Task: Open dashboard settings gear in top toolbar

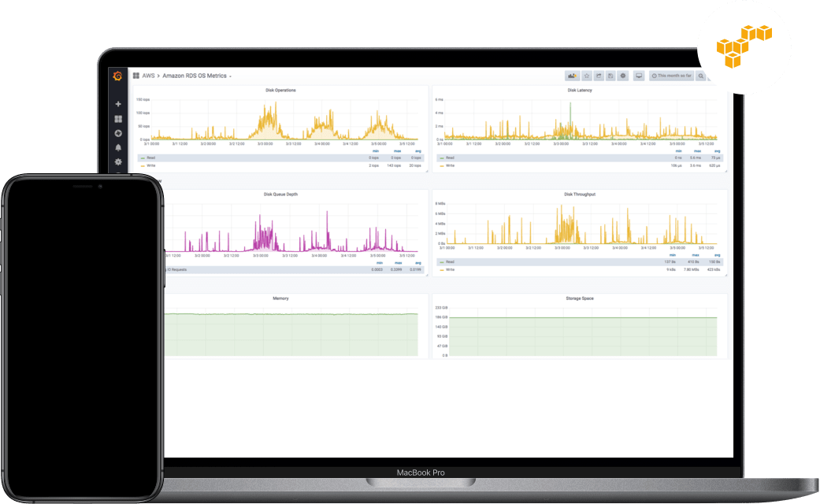Action: (623, 76)
